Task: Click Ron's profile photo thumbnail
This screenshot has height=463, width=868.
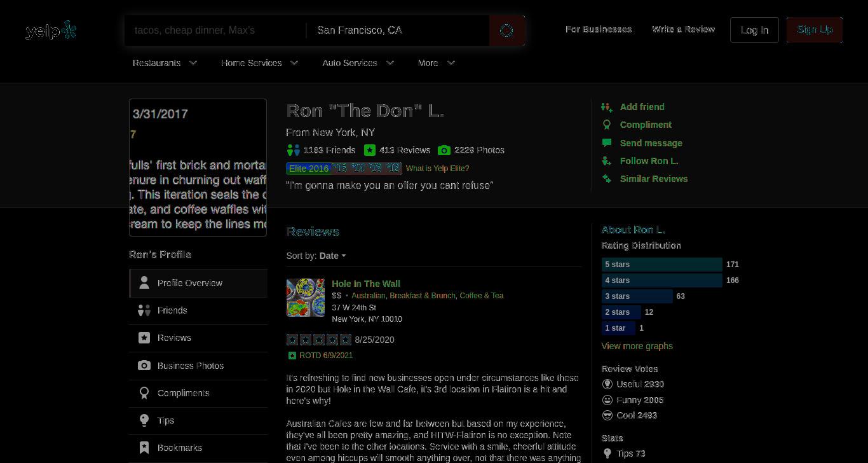Action: pos(198,168)
